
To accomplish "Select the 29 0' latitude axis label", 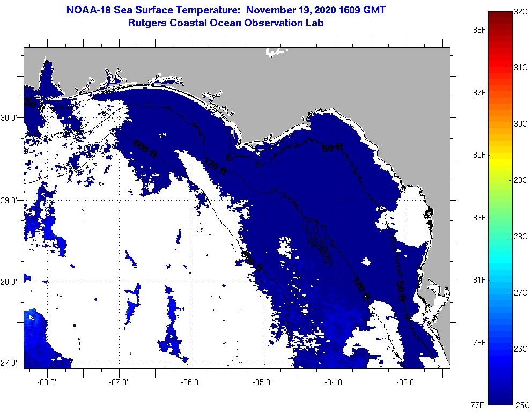I will [11, 200].
